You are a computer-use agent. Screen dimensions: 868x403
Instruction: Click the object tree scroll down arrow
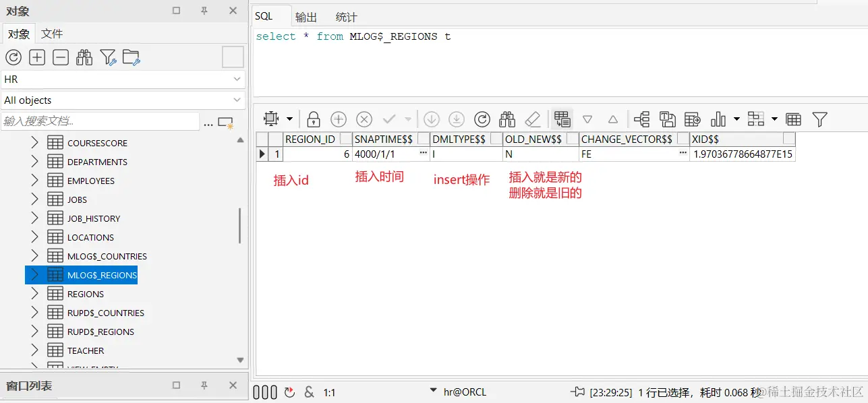click(241, 361)
